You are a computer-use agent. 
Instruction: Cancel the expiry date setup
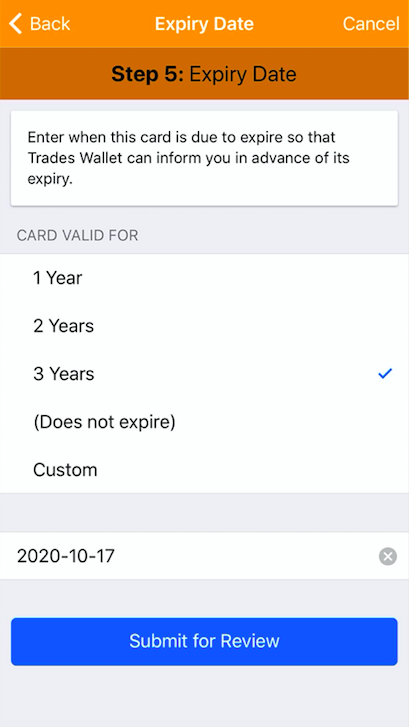pos(371,24)
